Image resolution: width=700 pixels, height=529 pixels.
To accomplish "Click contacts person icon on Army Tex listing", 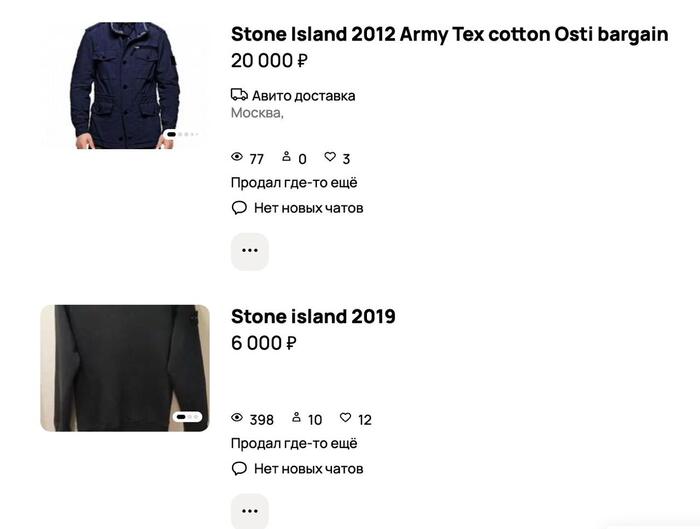I will click(287, 158).
